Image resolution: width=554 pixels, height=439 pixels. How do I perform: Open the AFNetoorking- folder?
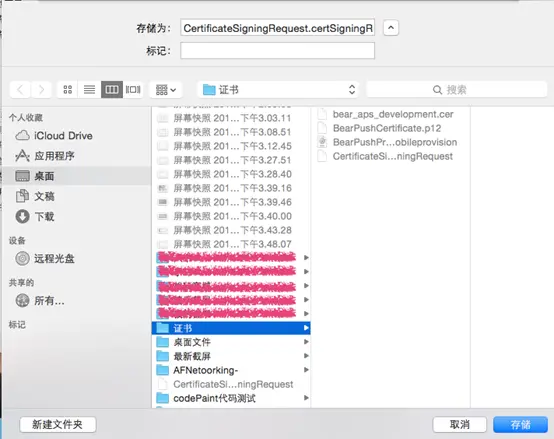(231, 370)
